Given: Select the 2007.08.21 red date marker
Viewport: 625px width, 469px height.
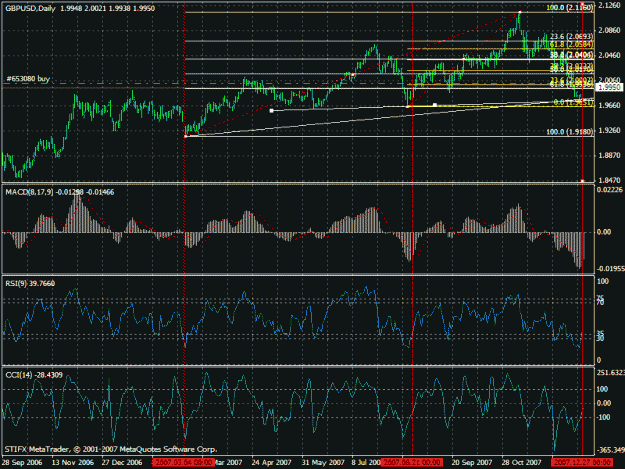Looking at the screenshot, I should [x=411, y=462].
